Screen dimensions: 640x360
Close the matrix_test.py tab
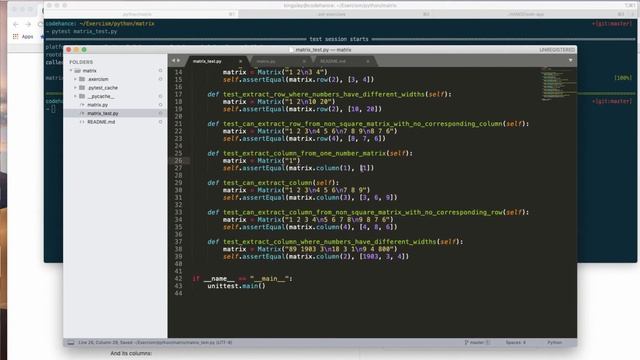[240, 61]
